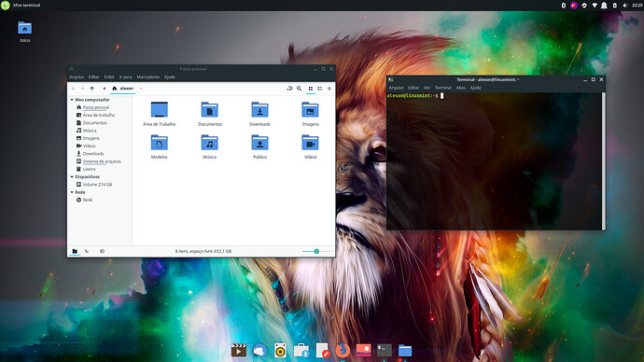This screenshot has height=362, width=644.
Task: Select Área de trabalho in sidebar
Action: tap(96, 115)
